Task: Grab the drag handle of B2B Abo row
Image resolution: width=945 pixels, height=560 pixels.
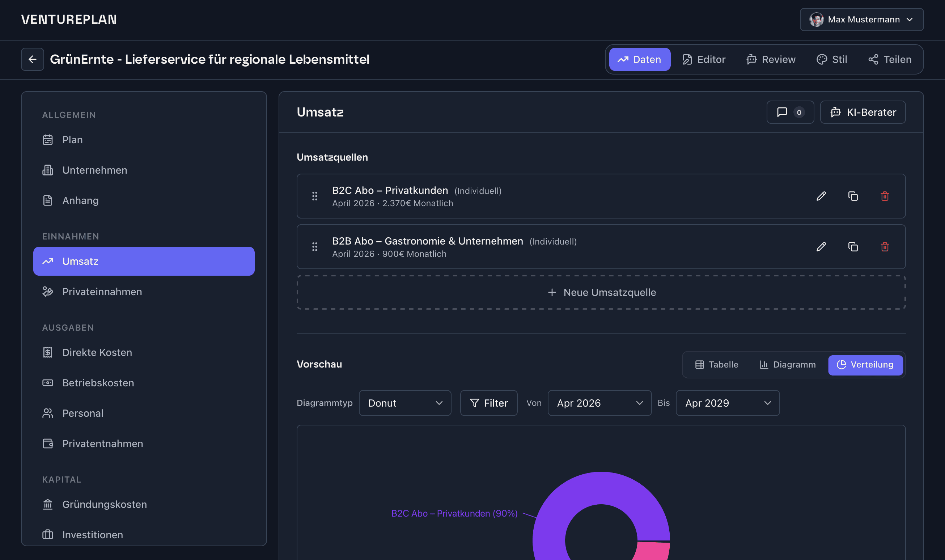Action: pos(314,247)
